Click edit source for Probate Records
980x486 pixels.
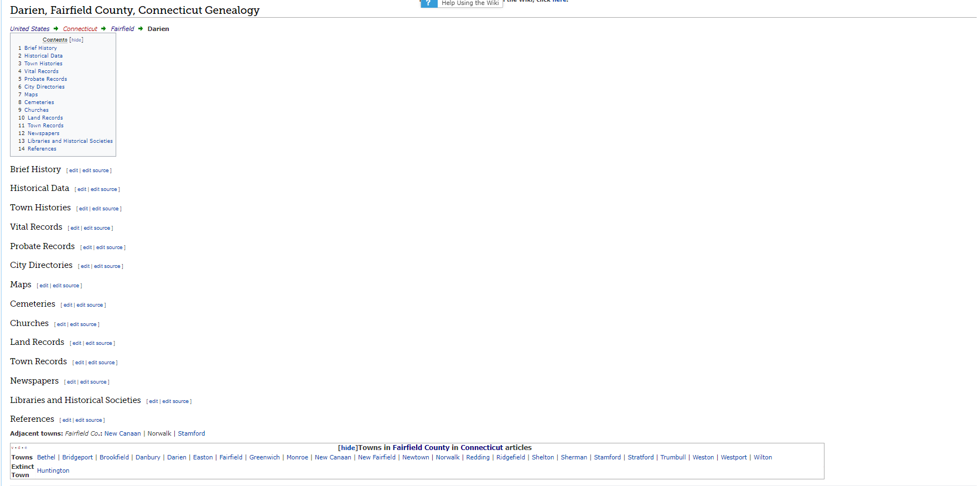coord(110,247)
